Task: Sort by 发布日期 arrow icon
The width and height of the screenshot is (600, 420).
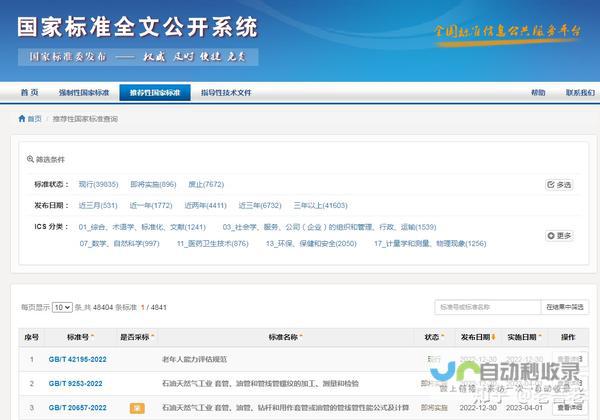Action: coord(493,337)
